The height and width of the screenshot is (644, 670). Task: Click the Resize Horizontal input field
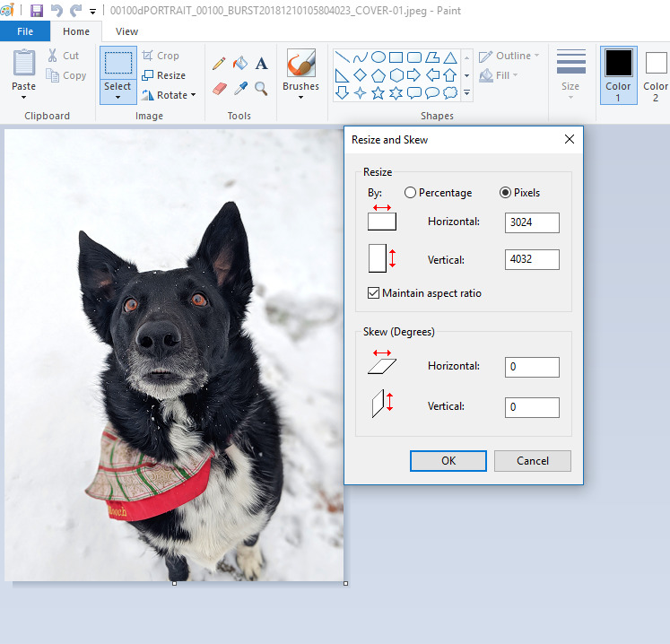(531, 222)
